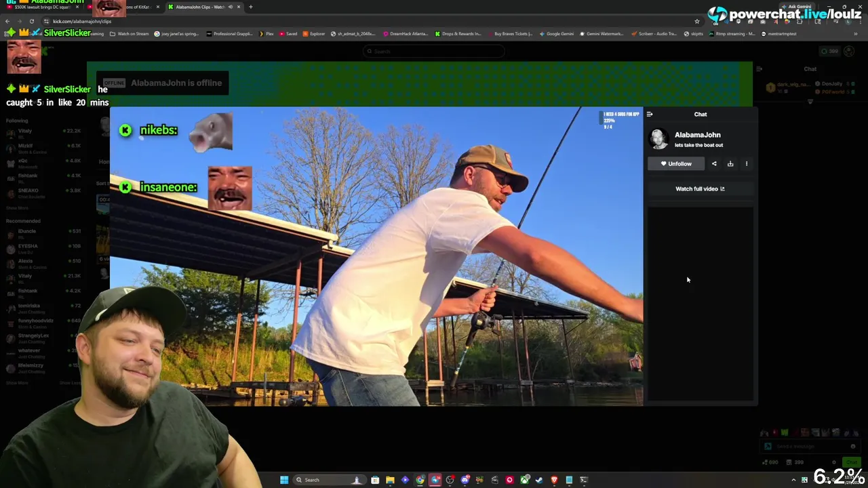
Task: Open the Watch on Stream bookmark
Action: (x=130, y=34)
